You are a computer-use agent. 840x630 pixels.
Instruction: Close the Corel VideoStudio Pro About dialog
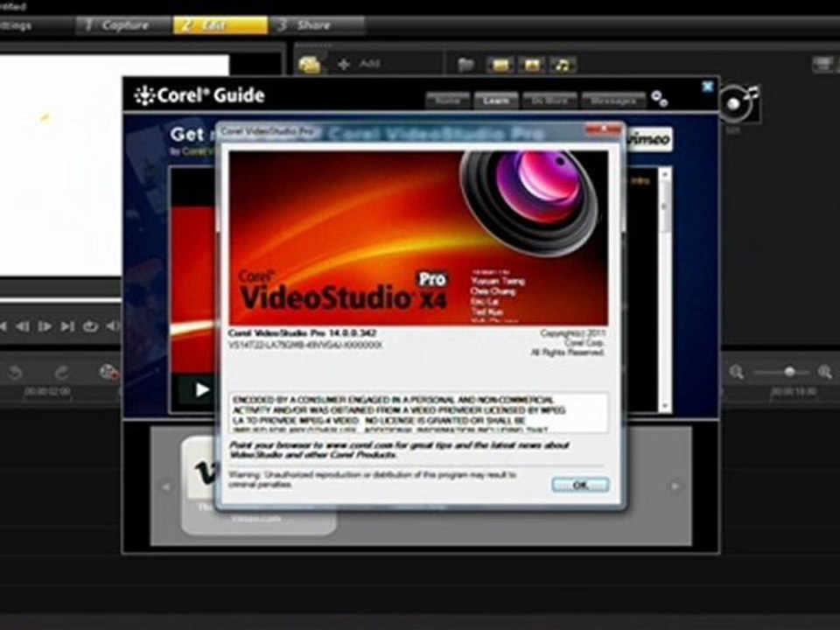tap(603, 129)
